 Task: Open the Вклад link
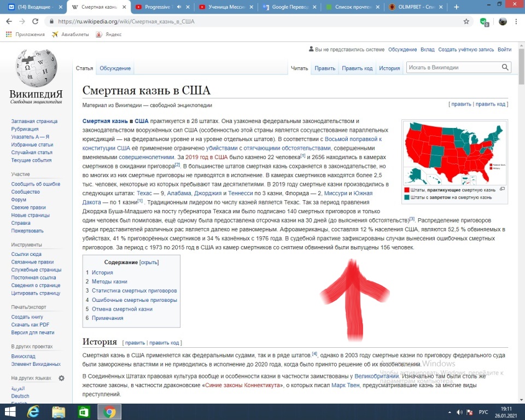point(428,50)
